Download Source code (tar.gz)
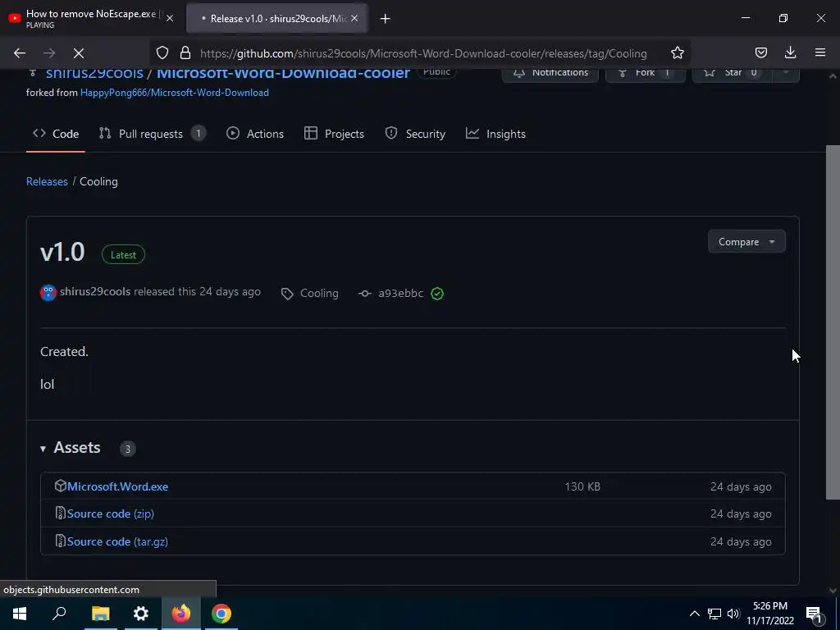Viewport: 840px width, 630px height. click(x=117, y=541)
